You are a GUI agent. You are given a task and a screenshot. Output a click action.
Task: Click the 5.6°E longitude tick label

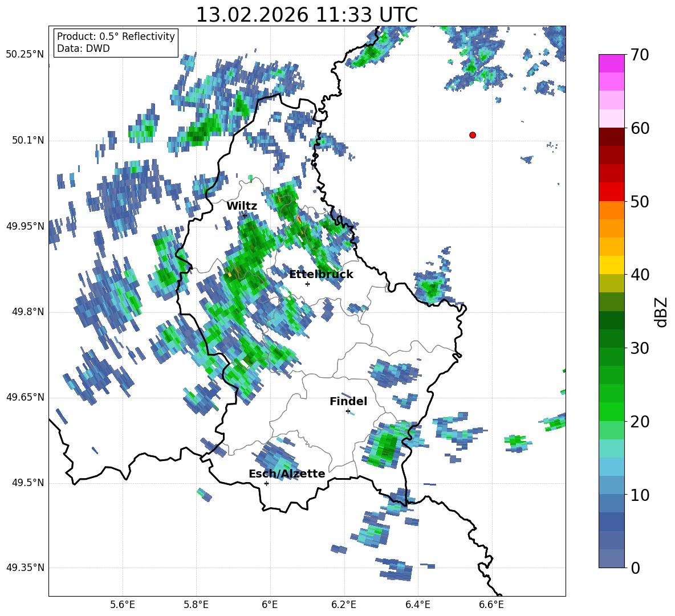(x=123, y=605)
